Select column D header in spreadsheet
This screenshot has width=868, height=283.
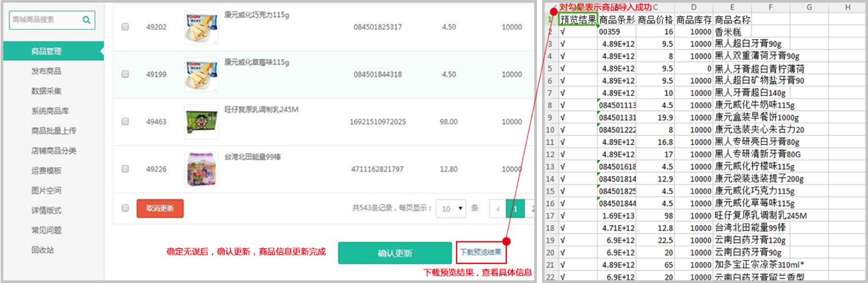coord(694,7)
